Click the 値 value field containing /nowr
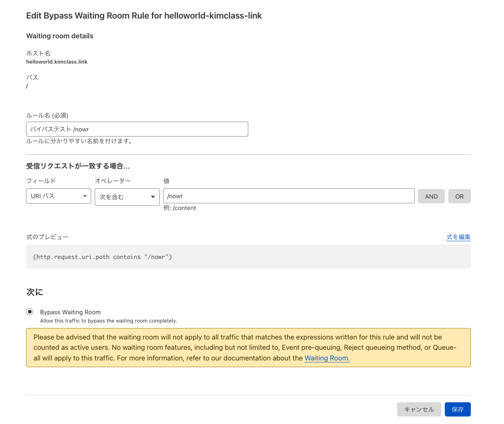Image resolution: width=504 pixels, height=424 pixels. pyautogui.click(x=289, y=196)
